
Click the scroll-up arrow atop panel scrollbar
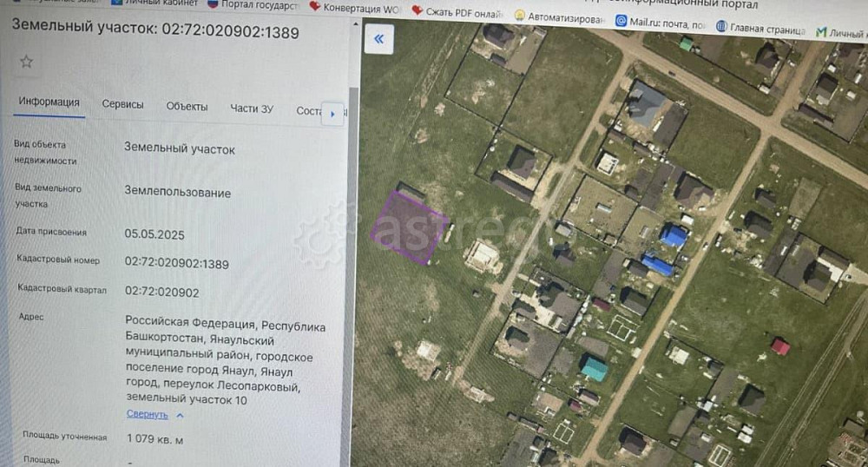pyautogui.click(x=355, y=25)
